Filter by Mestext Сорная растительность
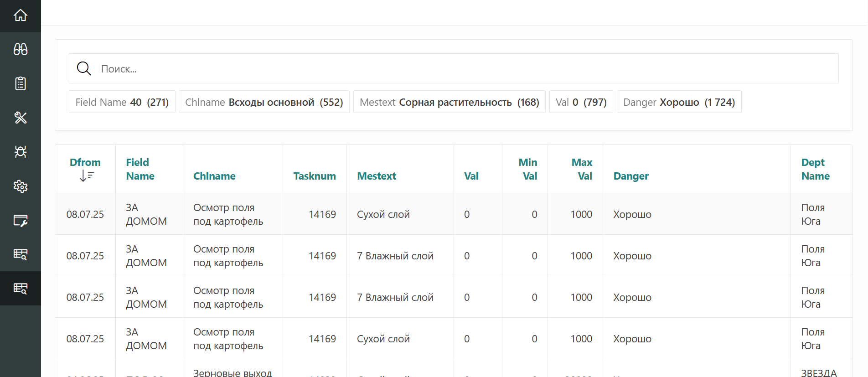 pyautogui.click(x=449, y=102)
